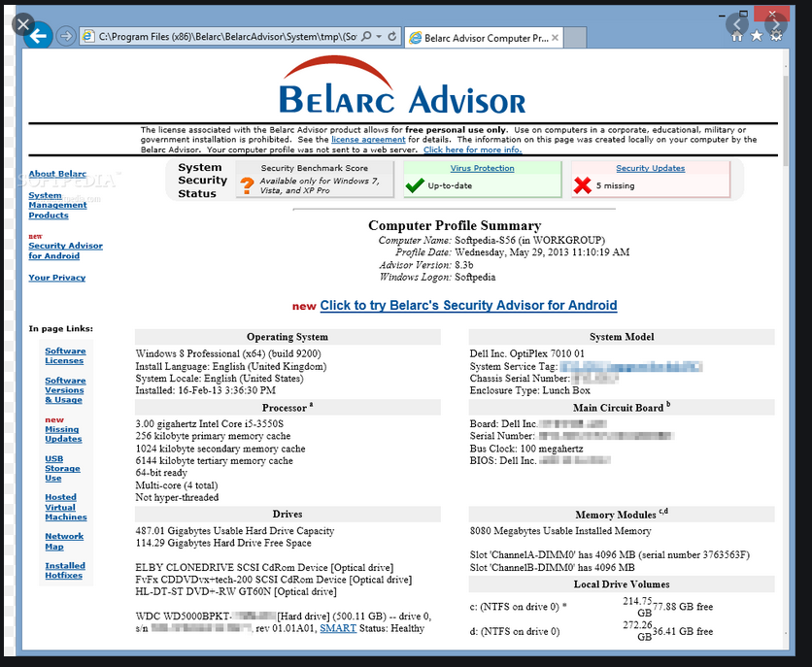Open the browser tools gear icon

[x=776, y=36]
